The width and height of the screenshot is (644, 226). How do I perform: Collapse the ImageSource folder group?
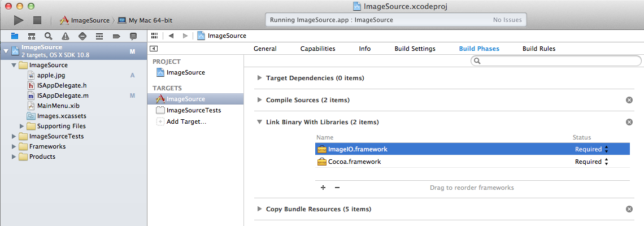click(x=14, y=65)
